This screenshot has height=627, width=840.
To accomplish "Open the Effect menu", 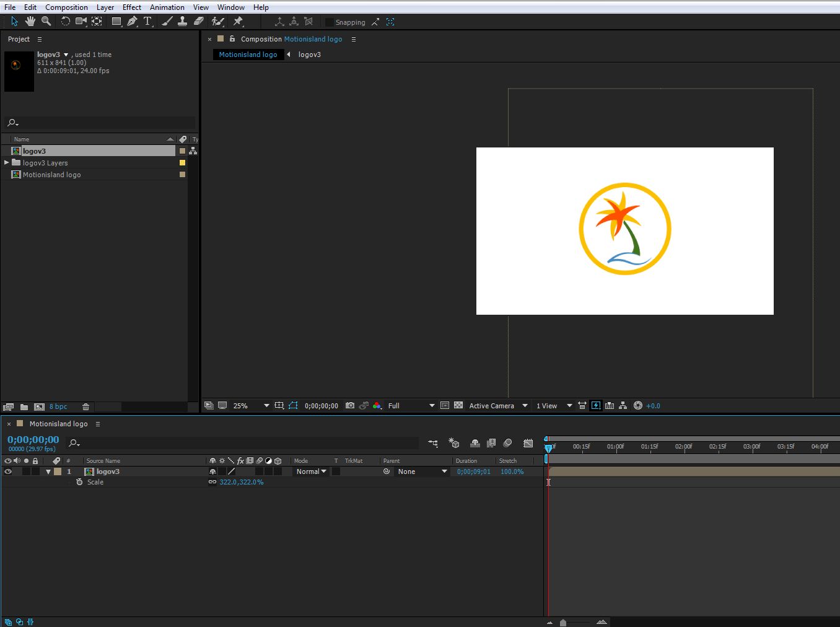I will point(132,7).
